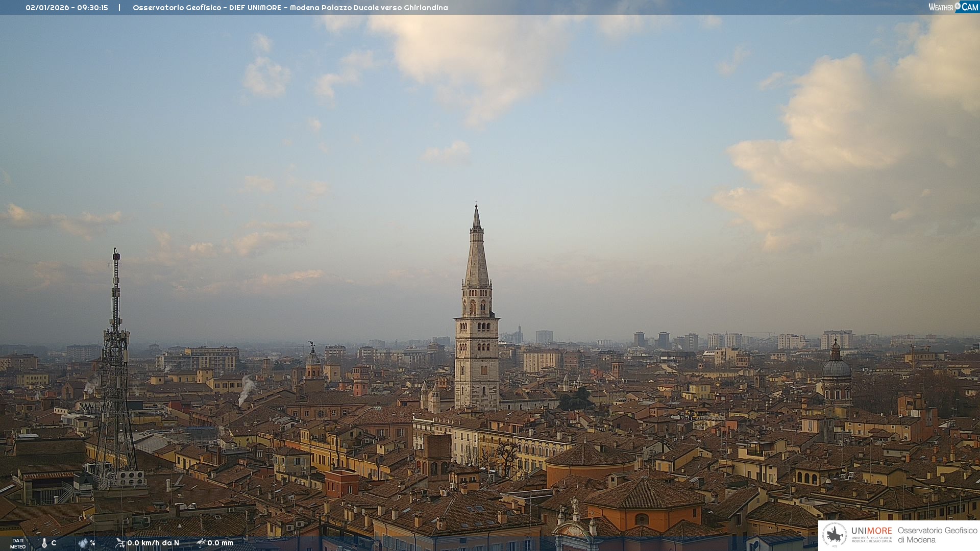The image size is (980, 551).
Task: Click the 0.0 mm rainfall reading
Action: [220, 543]
